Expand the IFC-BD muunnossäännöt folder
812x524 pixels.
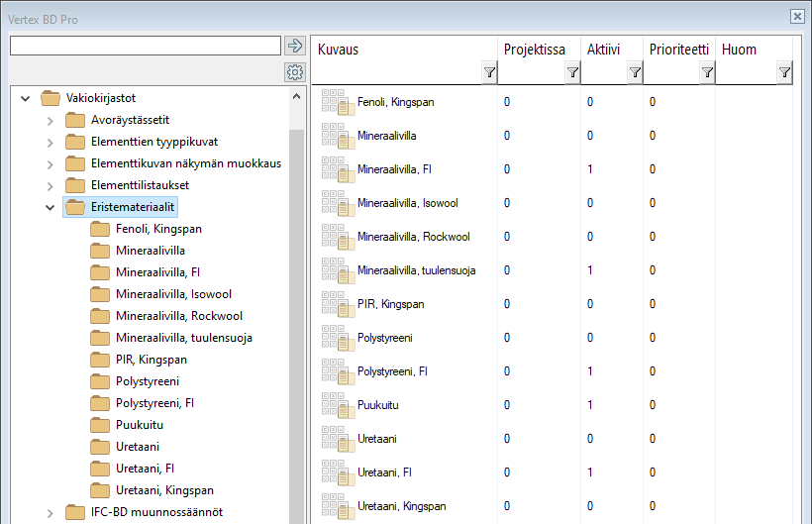(x=50, y=512)
